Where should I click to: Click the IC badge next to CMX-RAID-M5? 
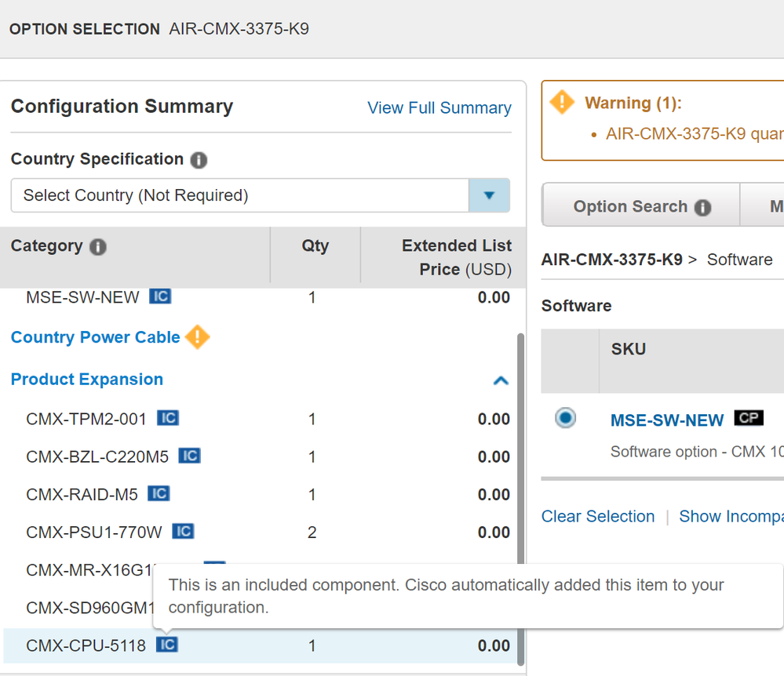pyautogui.click(x=159, y=493)
